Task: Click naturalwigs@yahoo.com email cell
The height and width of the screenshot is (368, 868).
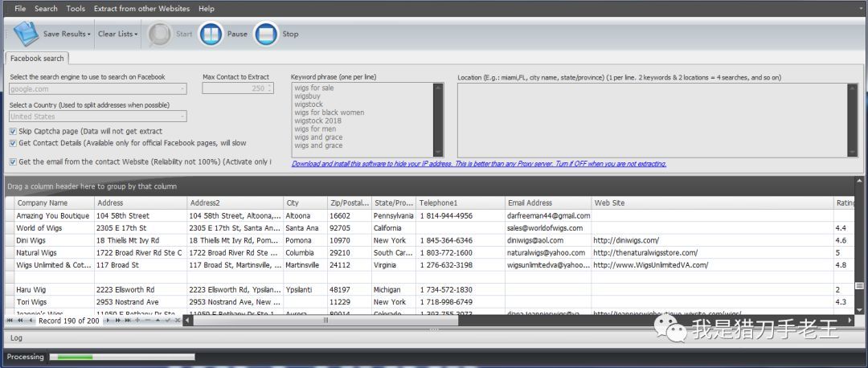Action: pos(548,252)
